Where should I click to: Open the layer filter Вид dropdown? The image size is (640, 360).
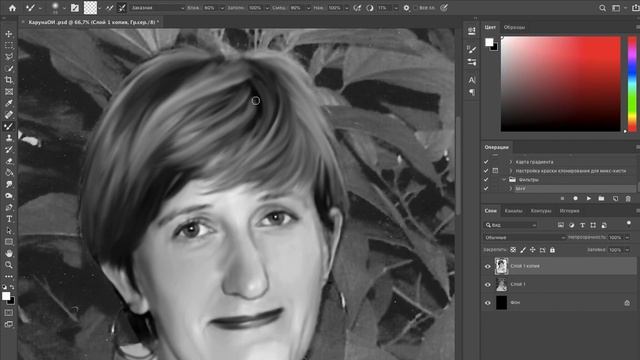tap(511, 225)
